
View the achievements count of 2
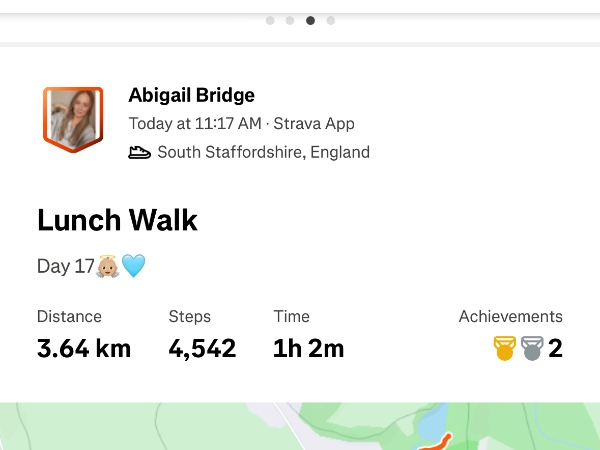(555, 349)
